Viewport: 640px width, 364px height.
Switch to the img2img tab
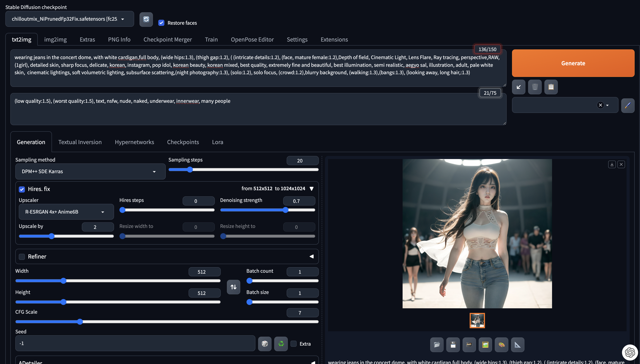pyautogui.click(x=55, y=39)
